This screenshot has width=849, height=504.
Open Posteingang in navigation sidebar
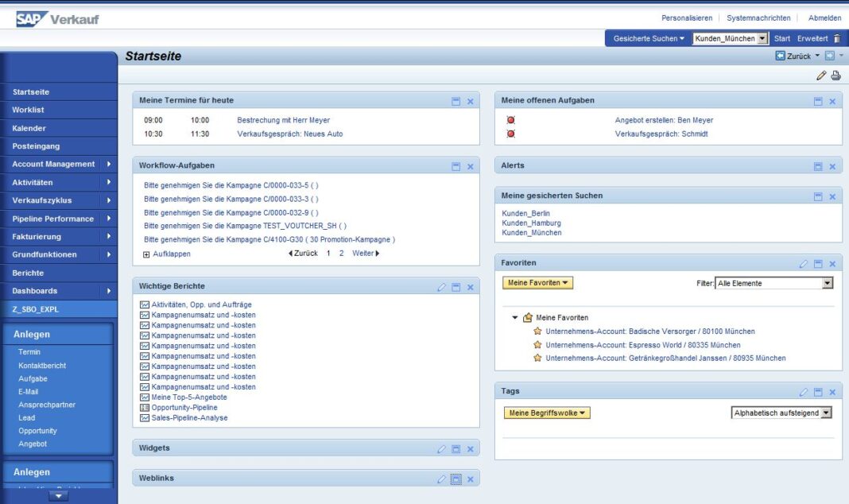(37, 146)
